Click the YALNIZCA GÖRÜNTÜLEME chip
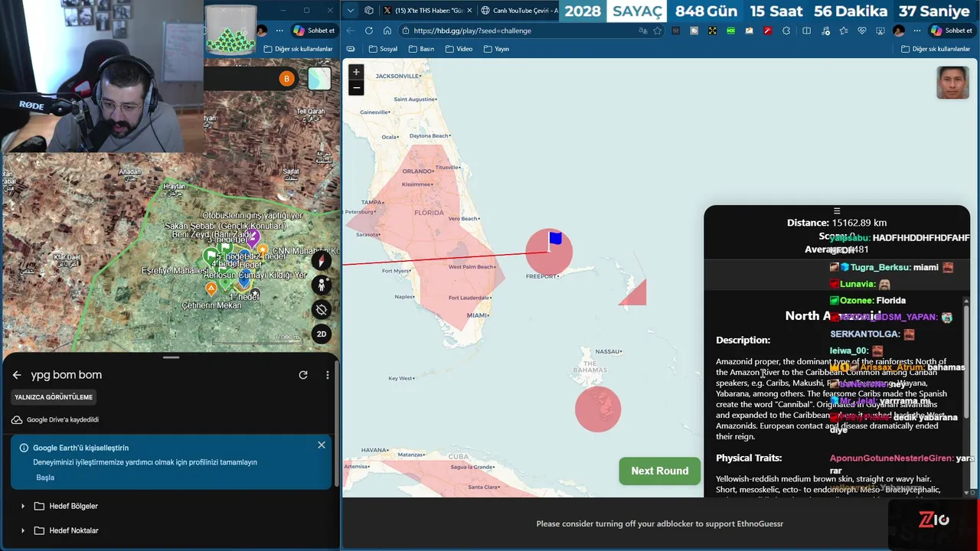Screen dimensions: 980x551 54,397
